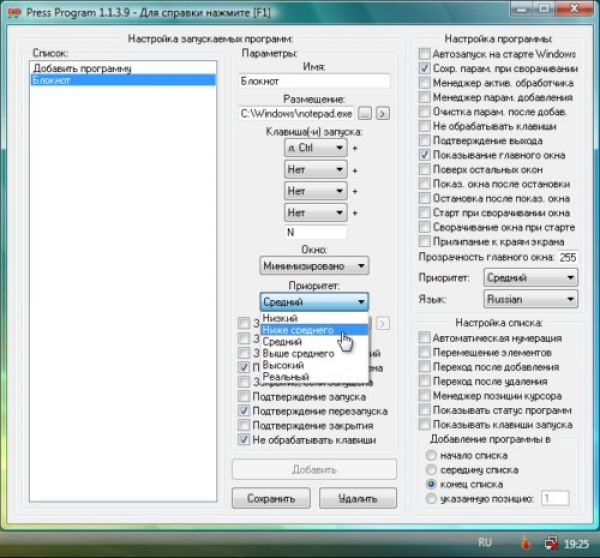Select 'Ниже среднего' in the priority list
Viewport: 600px width, 558px height.
[x=298, y=329]
